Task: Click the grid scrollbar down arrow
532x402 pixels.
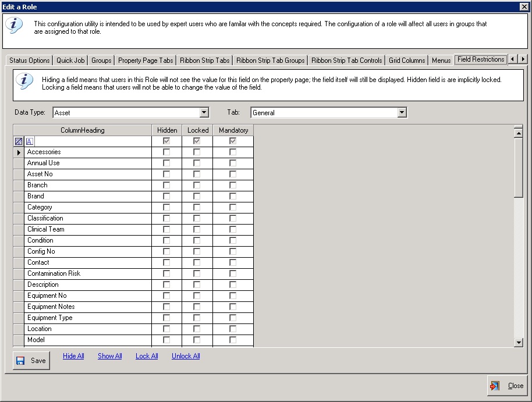Action: (519, 343)
